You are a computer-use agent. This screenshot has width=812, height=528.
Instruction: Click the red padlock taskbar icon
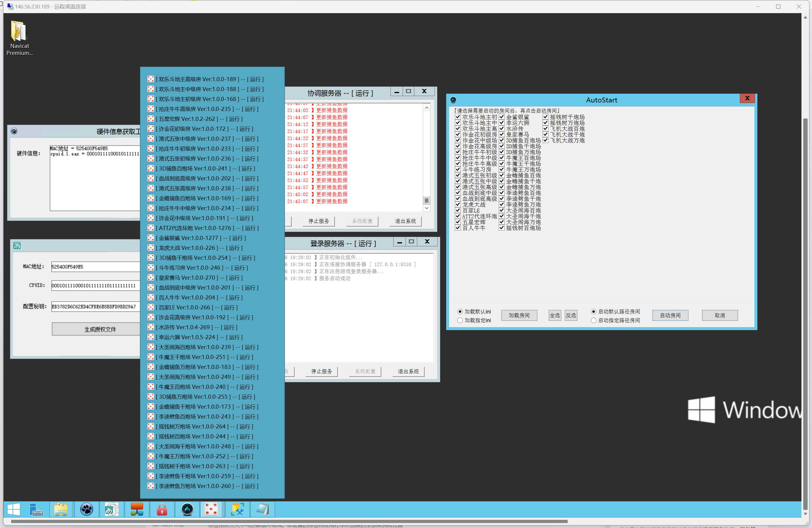click(x=162, y=510)
